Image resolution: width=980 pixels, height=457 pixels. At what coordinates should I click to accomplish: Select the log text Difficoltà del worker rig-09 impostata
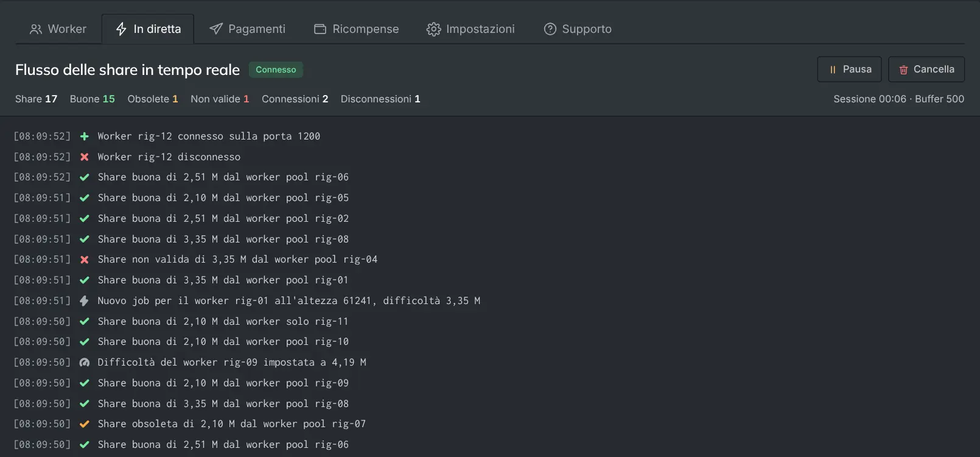[232, 363]
